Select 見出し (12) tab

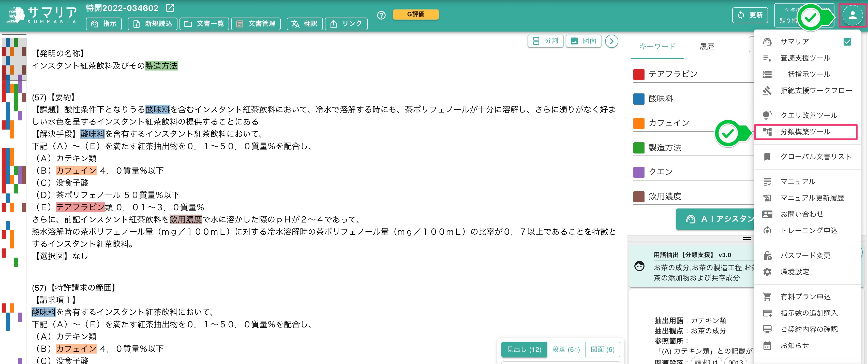click(524, 349)
